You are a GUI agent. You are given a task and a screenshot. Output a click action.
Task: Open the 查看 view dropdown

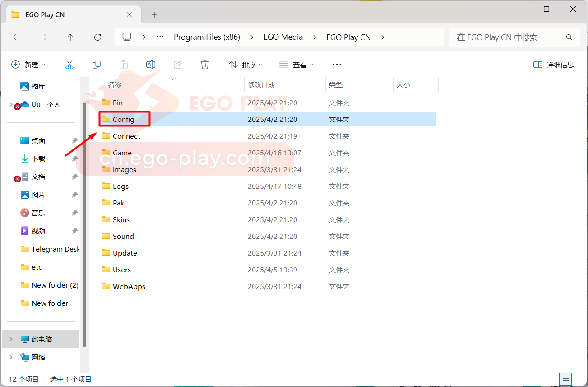click(296, 65)
